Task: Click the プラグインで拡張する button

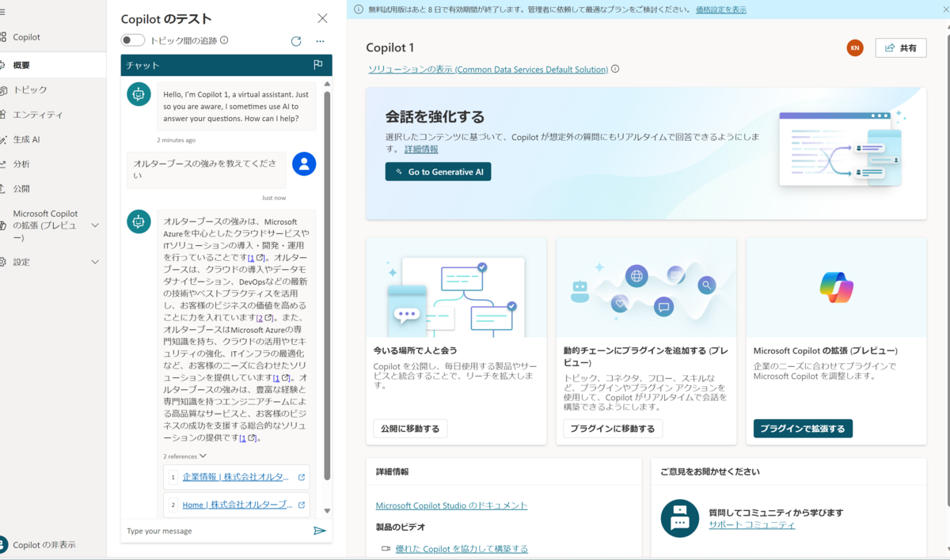Action: point(803,429)
